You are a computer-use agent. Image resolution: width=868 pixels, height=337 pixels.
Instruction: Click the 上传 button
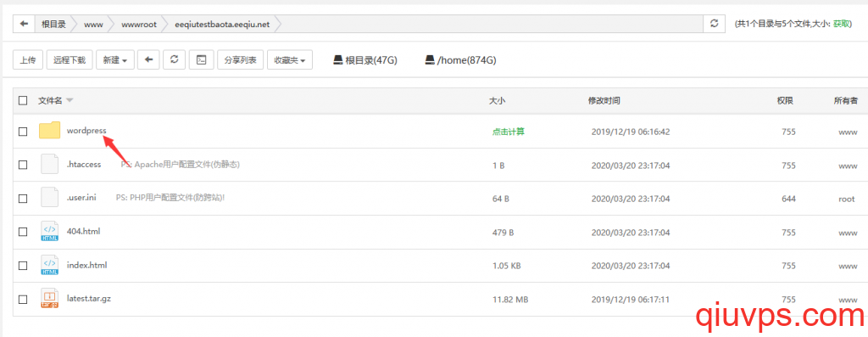tap(28, 60)
